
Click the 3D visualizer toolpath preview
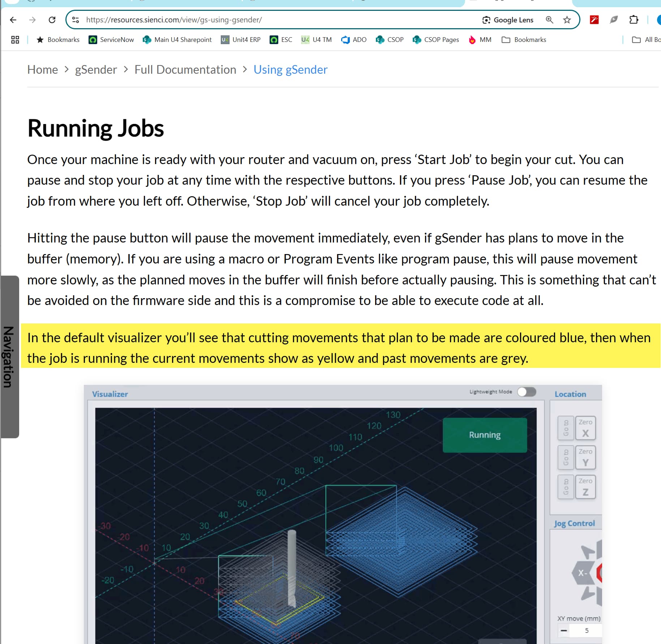click(316, 525)
